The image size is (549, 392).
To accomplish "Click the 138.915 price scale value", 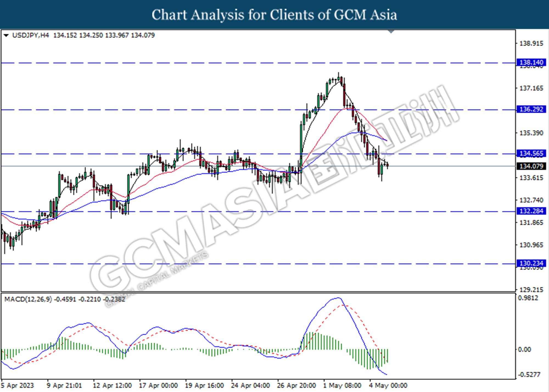I will pyautogui.click(x=531, y=43).
